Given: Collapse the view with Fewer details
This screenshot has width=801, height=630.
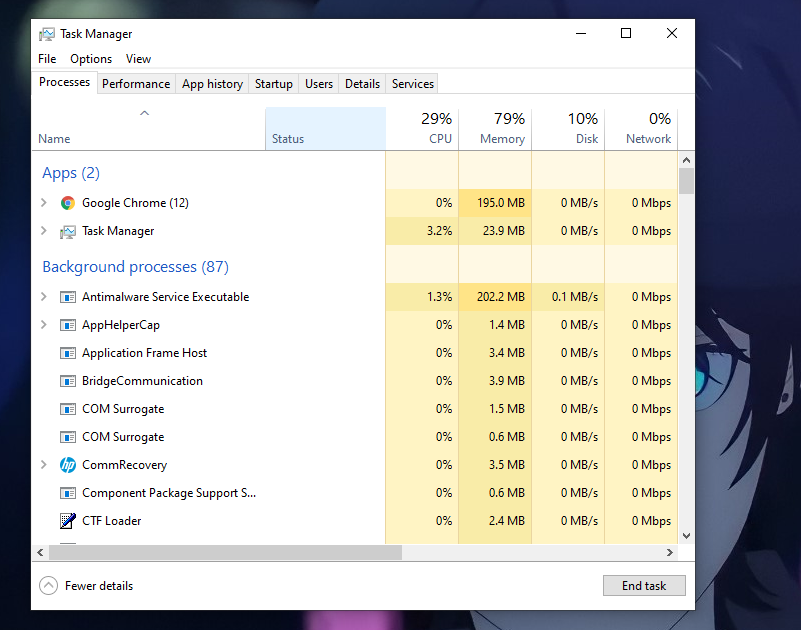Looking at the screenshot, I should [86, 586].
